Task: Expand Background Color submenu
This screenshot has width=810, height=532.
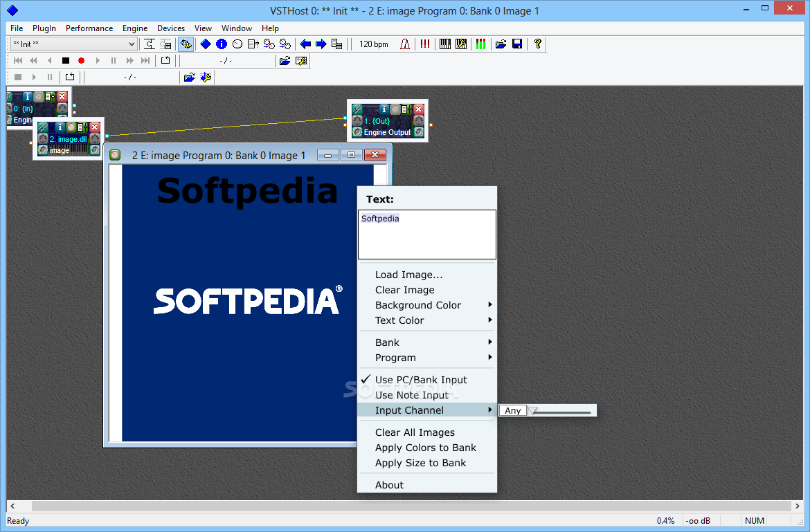Action: tap(426, 305)
